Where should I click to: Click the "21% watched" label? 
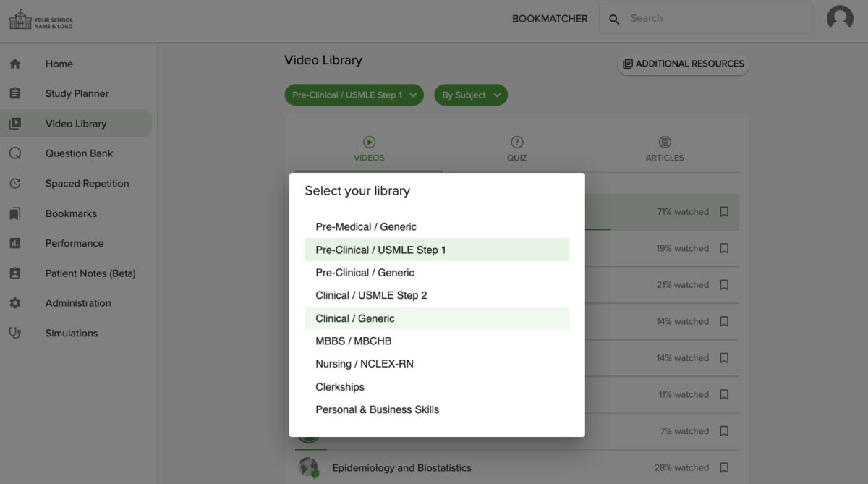click(x=683, y=285)
